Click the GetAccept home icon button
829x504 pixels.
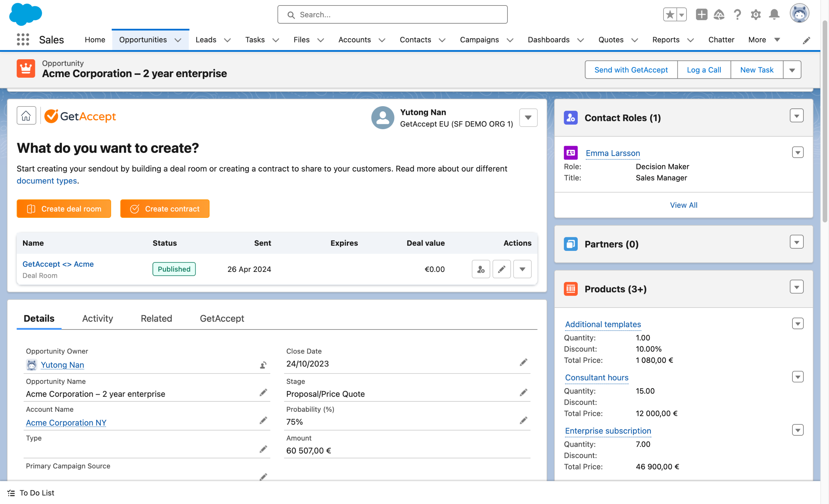26,116
